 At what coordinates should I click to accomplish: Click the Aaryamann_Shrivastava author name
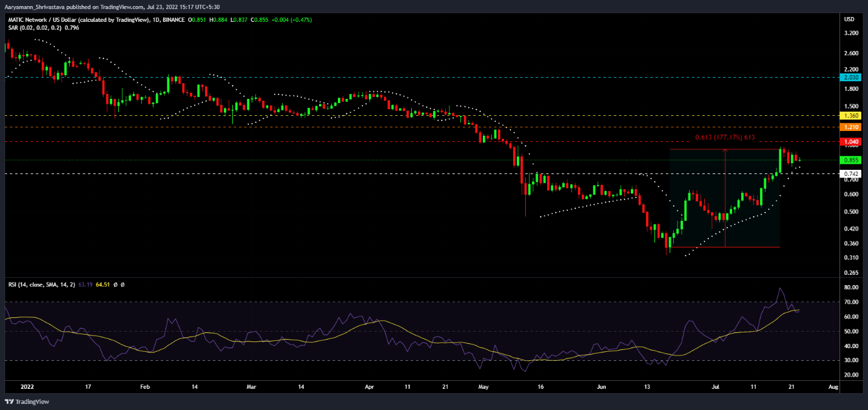point(35,7)
